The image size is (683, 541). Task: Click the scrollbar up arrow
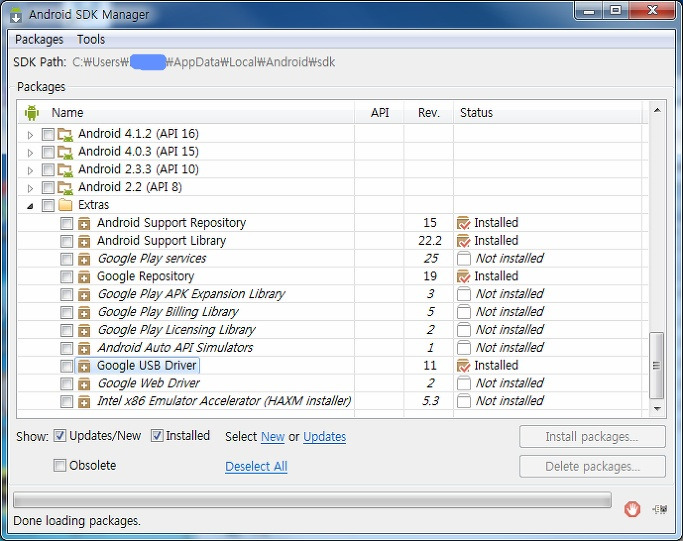657,111
